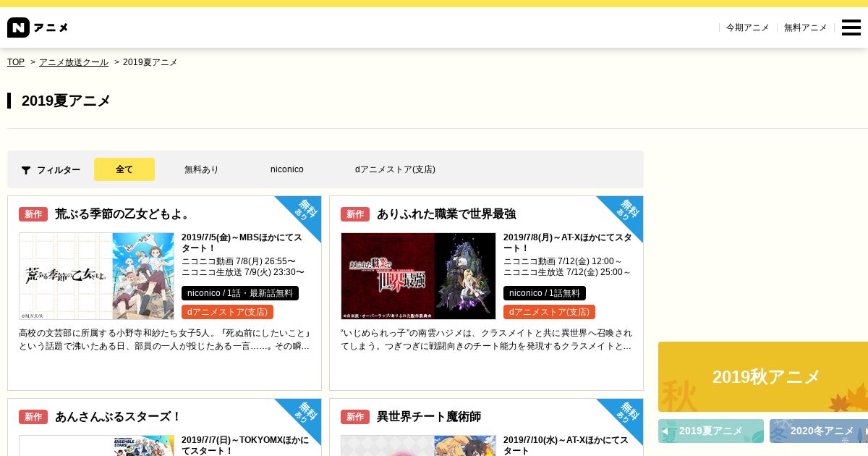Open the あんさんぶるスターズ！ thumbnail
This screenshot has height=456, width=868.
96,445
